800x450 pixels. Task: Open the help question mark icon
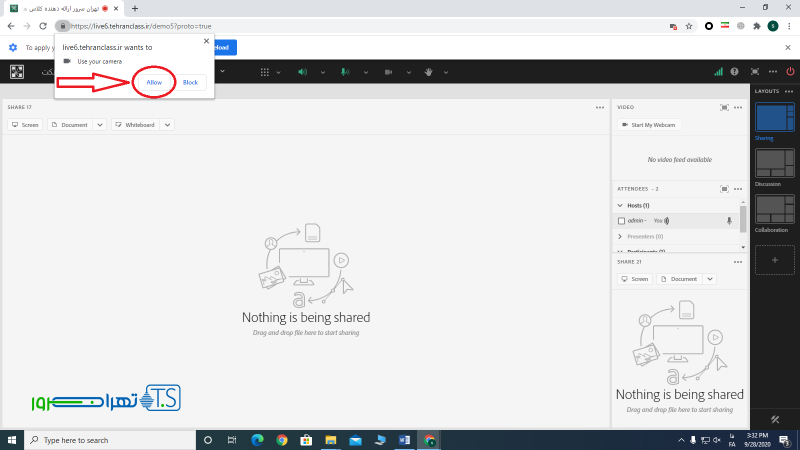735,72
